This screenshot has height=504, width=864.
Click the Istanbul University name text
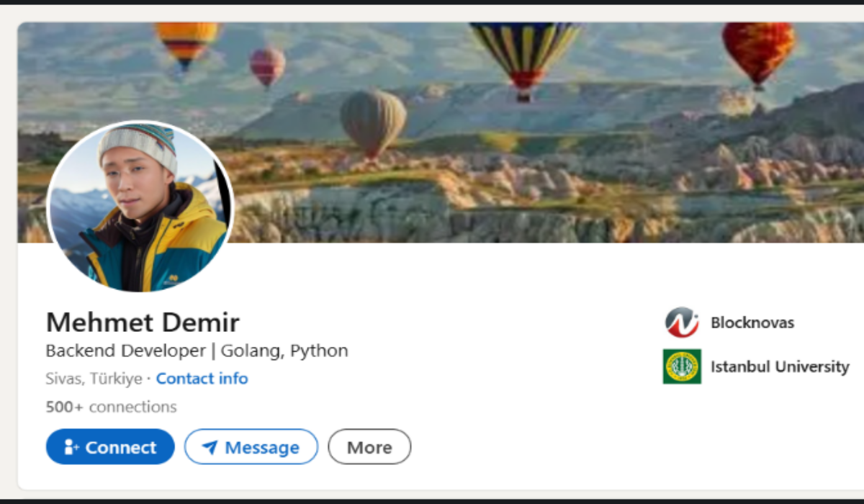click(780, 366)
